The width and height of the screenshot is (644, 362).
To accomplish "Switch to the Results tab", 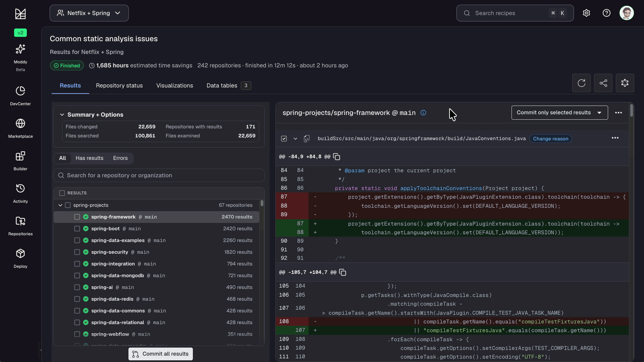I will [x=70, y=85].
